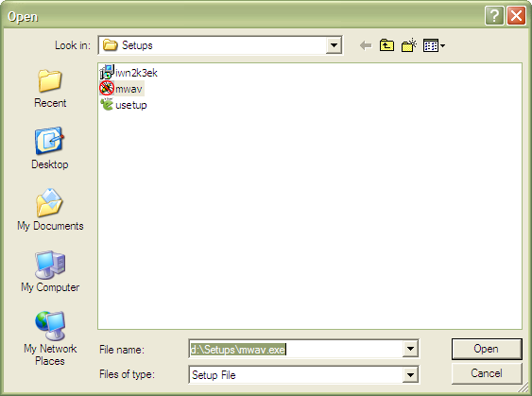Viewport: 532px width, 396px height.
Task: Select the usetup file
Action: 124,105
